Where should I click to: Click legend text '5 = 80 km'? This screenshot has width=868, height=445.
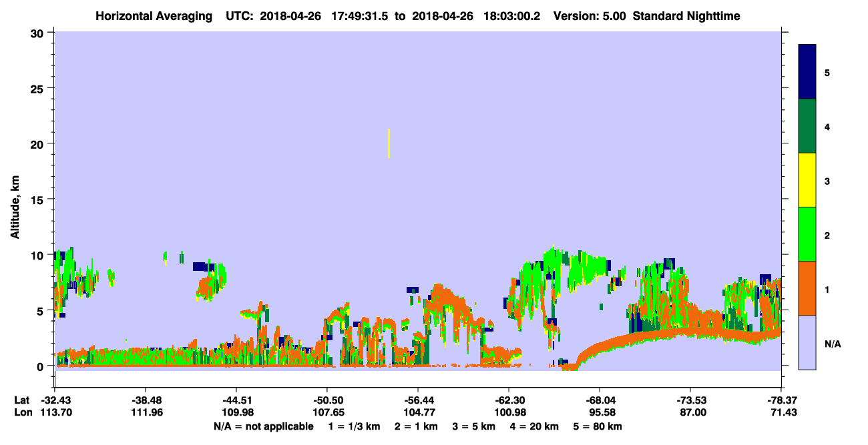pyautogui.click(x=598, y=426)
